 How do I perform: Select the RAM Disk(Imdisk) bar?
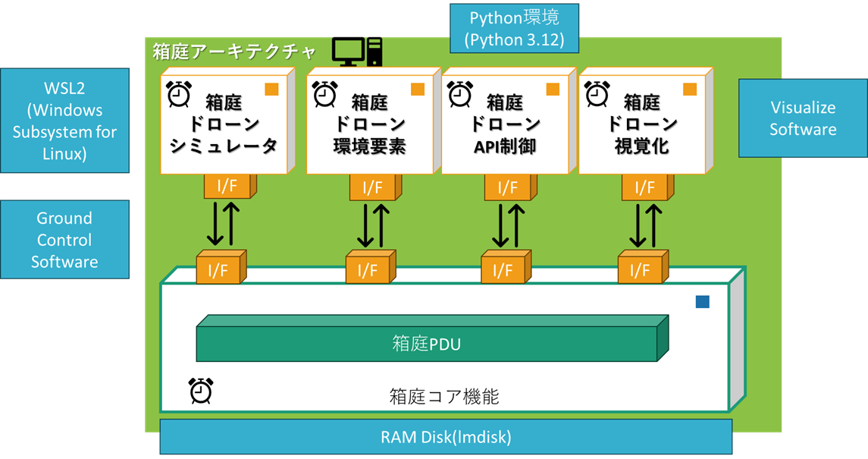[447, 437]
